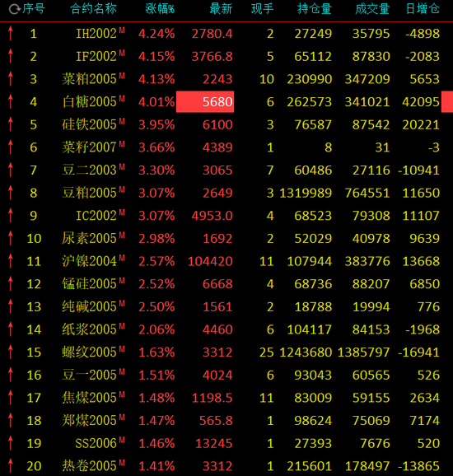Select the highlighted 5680 latest price cell
The width and height of the screenshot is (453, 476).
[x=205, y=101]
